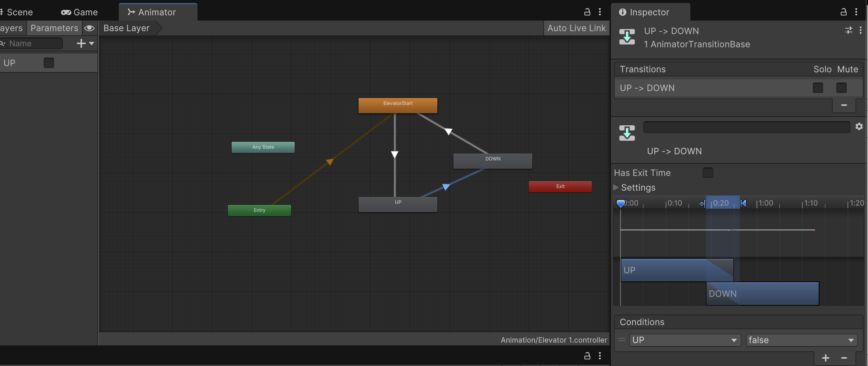868x366 pixels.
Task: Add a new condition with plus button
Action: click(x=825, y=358)
